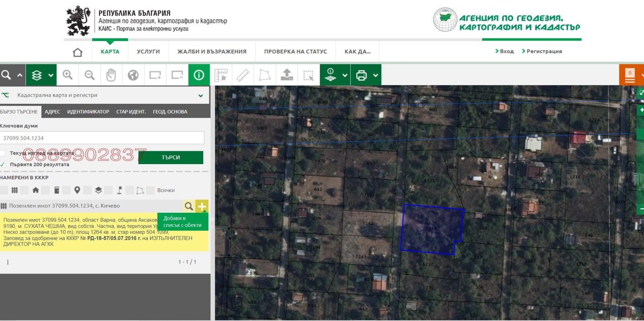The height and width of the screenshot is (321, 644).
Task: Click the upload file icon in toolbar
Action: coord(287,75)
